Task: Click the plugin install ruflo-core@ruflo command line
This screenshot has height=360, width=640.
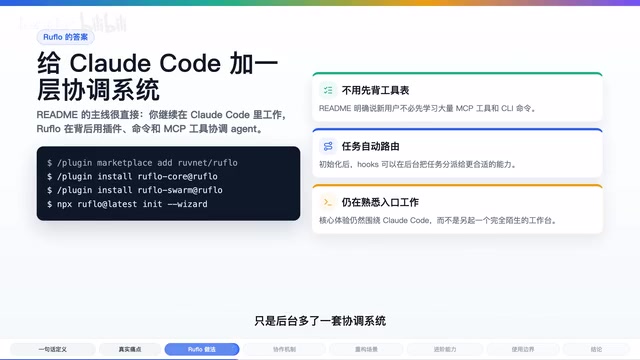Action: [x=132, y=176]
